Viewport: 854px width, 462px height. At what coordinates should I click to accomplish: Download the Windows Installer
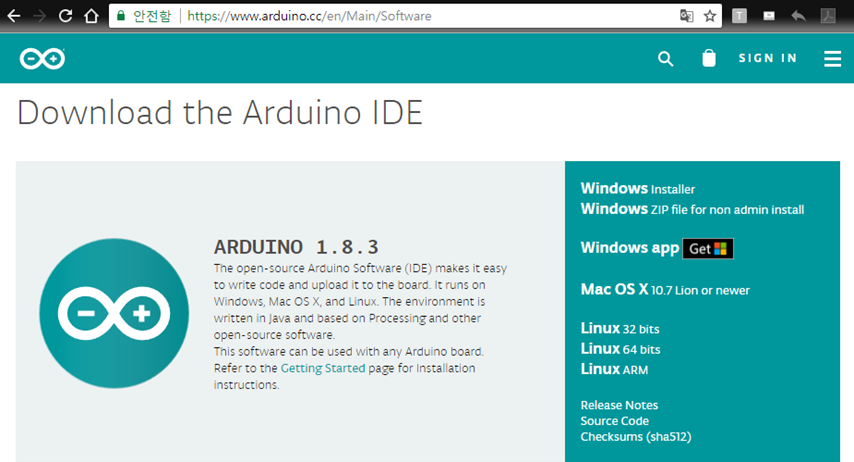pos(638,189)
